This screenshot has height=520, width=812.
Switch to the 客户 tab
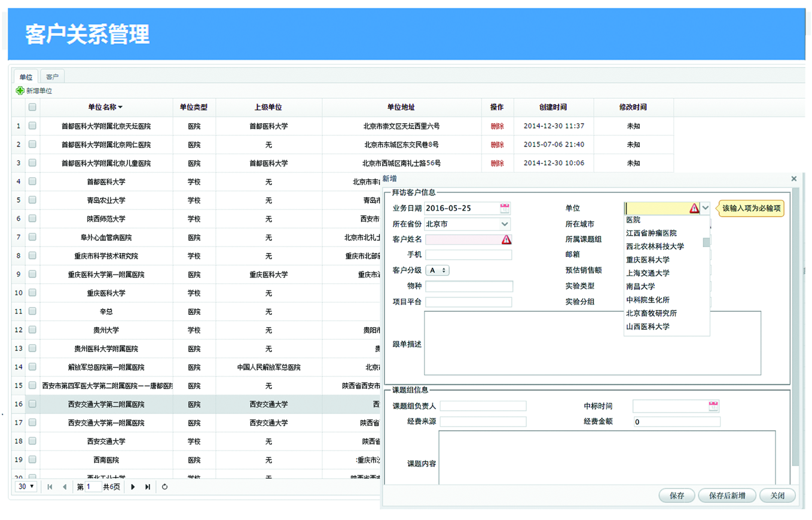[x=53, y=77]
